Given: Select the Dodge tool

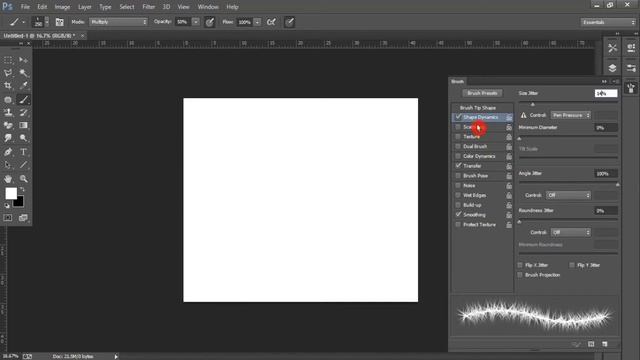Looking at the screenshot, I should point(23,138).
